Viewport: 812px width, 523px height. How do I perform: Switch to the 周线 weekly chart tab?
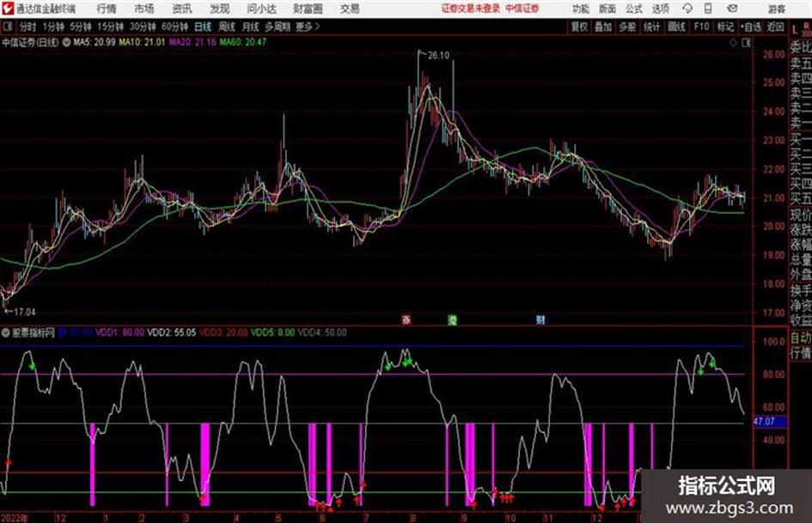228,27
